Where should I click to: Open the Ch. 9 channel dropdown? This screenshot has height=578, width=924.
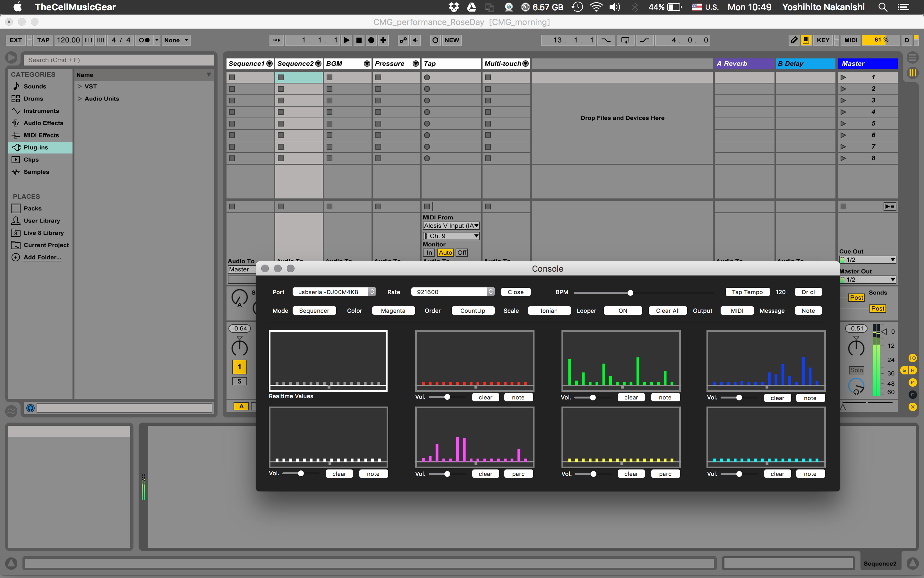click(451, 236)
